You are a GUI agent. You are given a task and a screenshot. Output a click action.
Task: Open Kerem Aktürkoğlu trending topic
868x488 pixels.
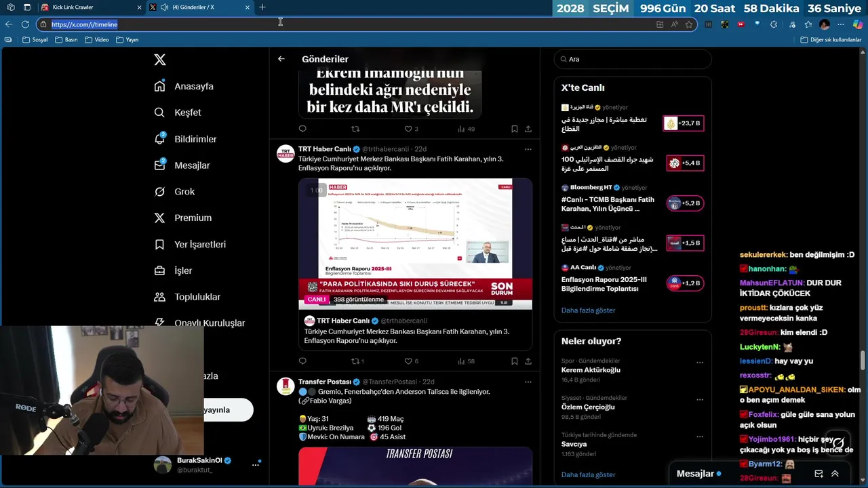(591, 370)
